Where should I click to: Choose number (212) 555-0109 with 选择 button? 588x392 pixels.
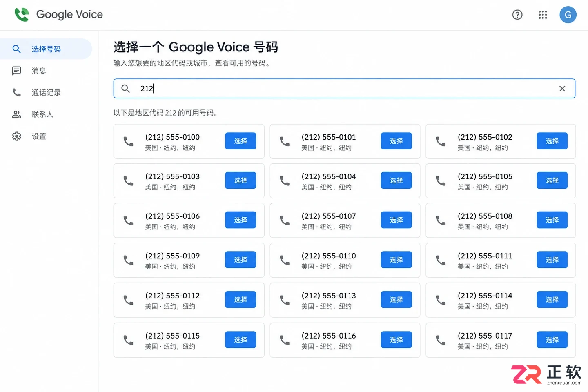point(241,260)
